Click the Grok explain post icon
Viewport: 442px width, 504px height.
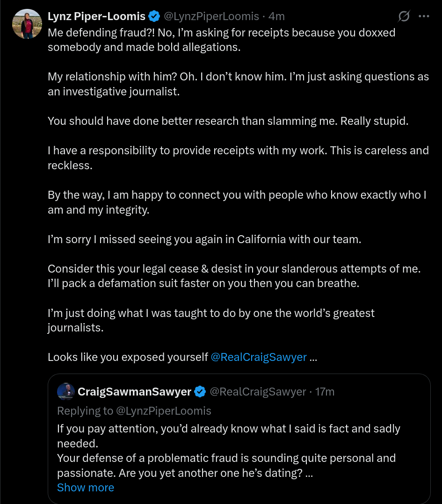click(x=404, y=16)
